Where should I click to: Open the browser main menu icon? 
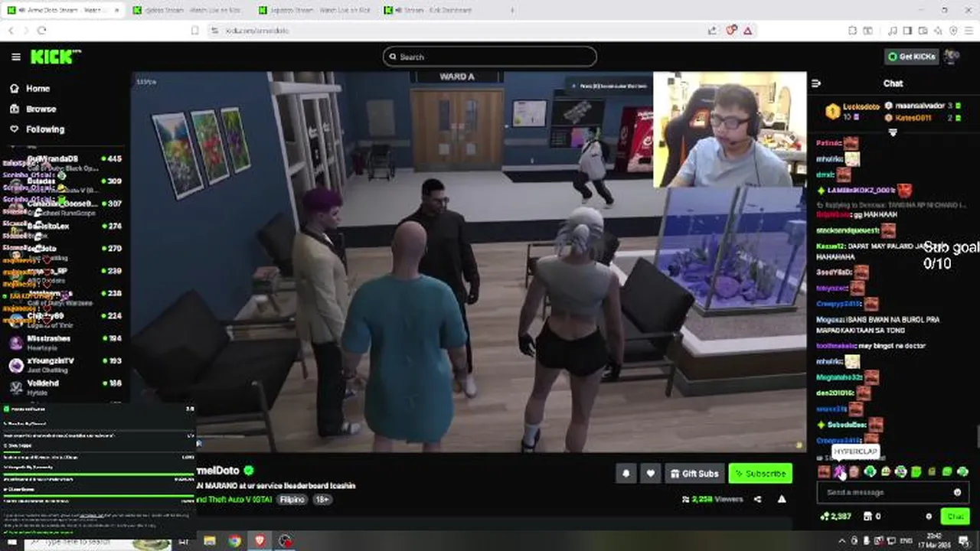click(x=969, y=30)
